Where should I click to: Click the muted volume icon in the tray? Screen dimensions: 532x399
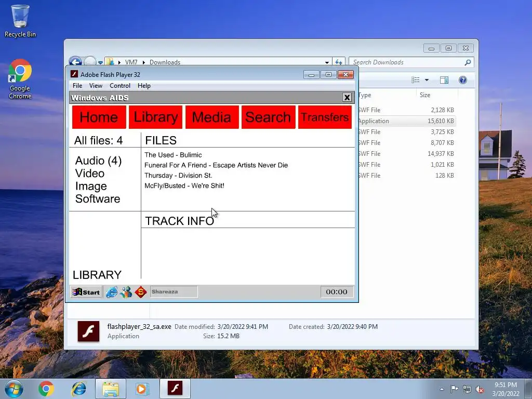click(480, 390)
